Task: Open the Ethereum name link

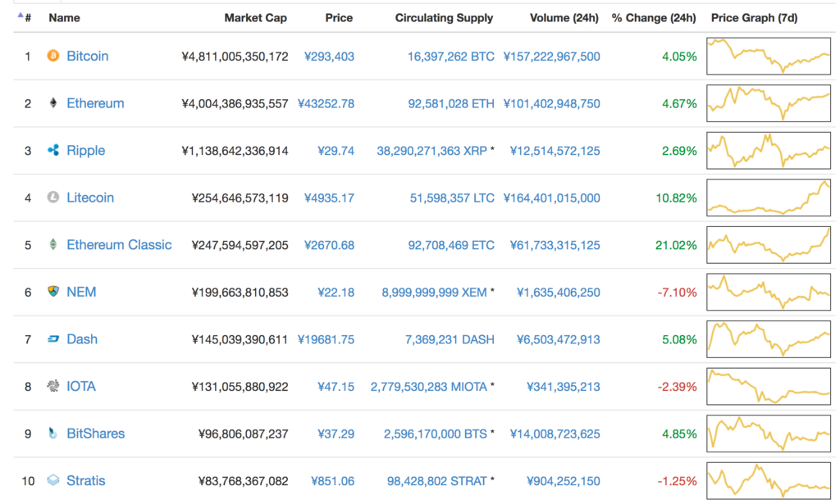Action: (95, 103)
